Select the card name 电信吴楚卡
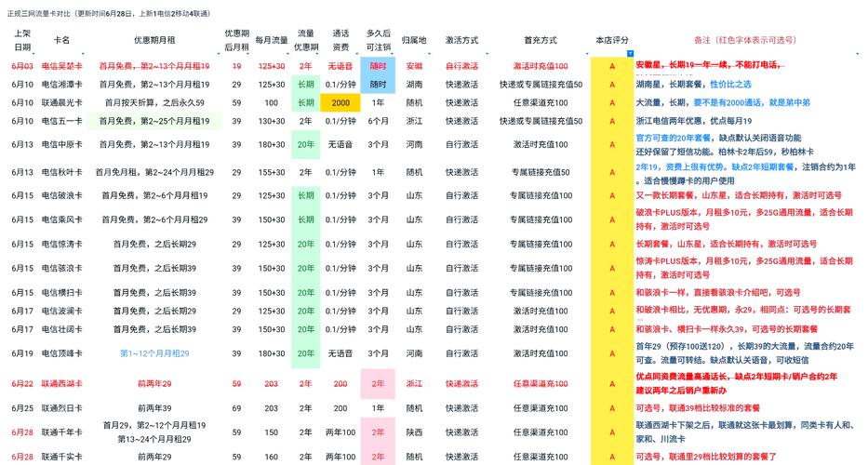The image size is (868, 465). [62, 66]
